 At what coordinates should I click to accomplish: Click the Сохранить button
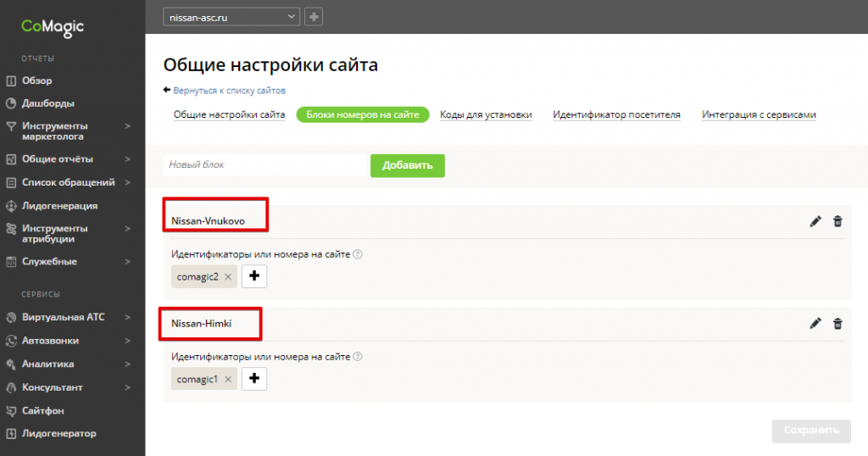[811, 431]
